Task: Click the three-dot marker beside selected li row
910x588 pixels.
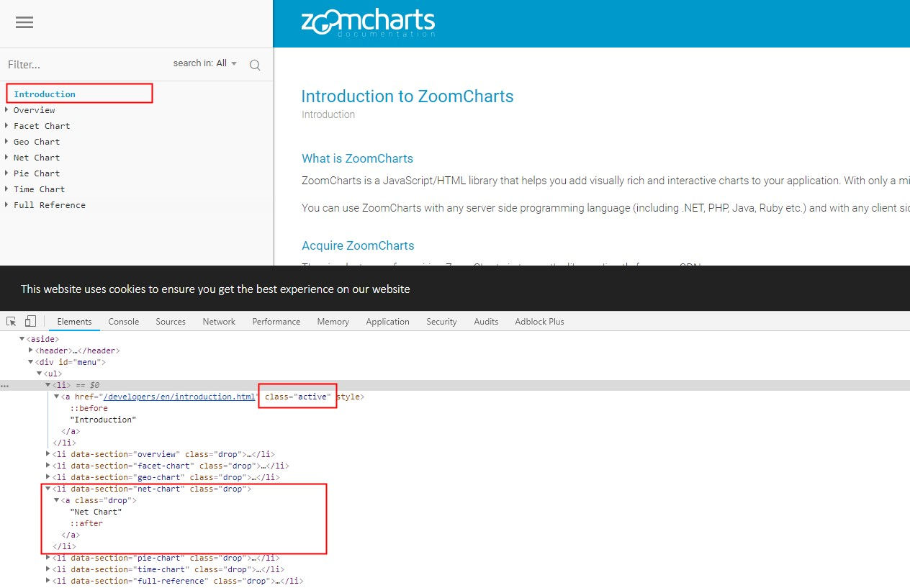Action: [5, 386]
